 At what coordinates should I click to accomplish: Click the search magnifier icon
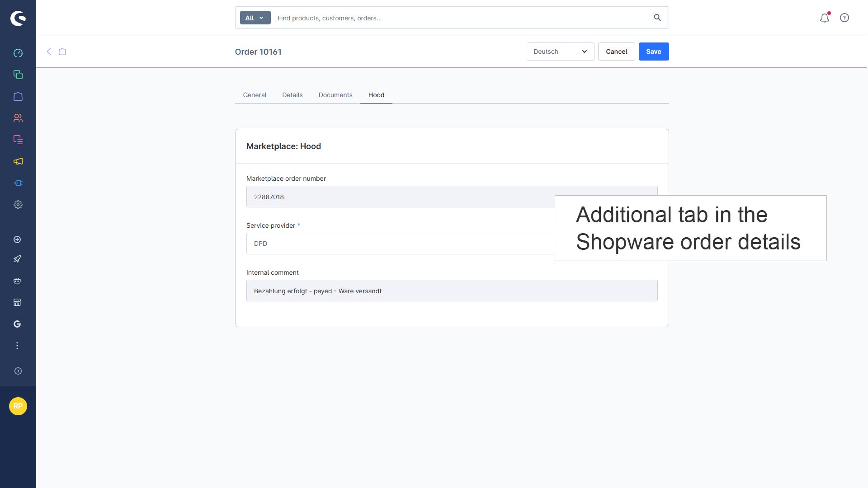[657, 18]
